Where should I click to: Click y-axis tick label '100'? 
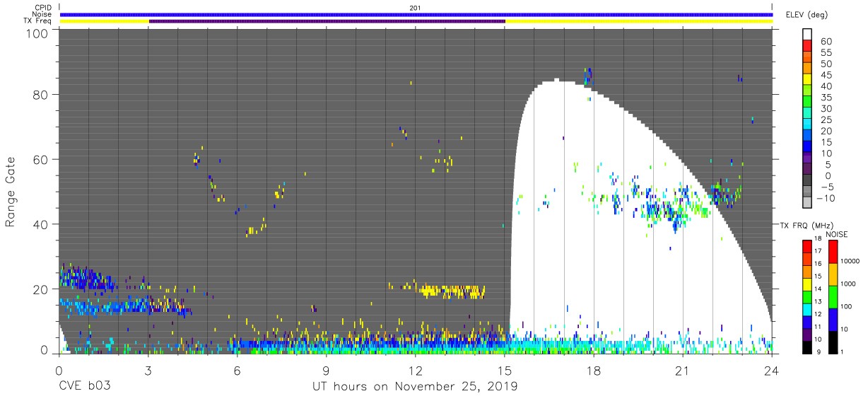(x=37, y=33)
